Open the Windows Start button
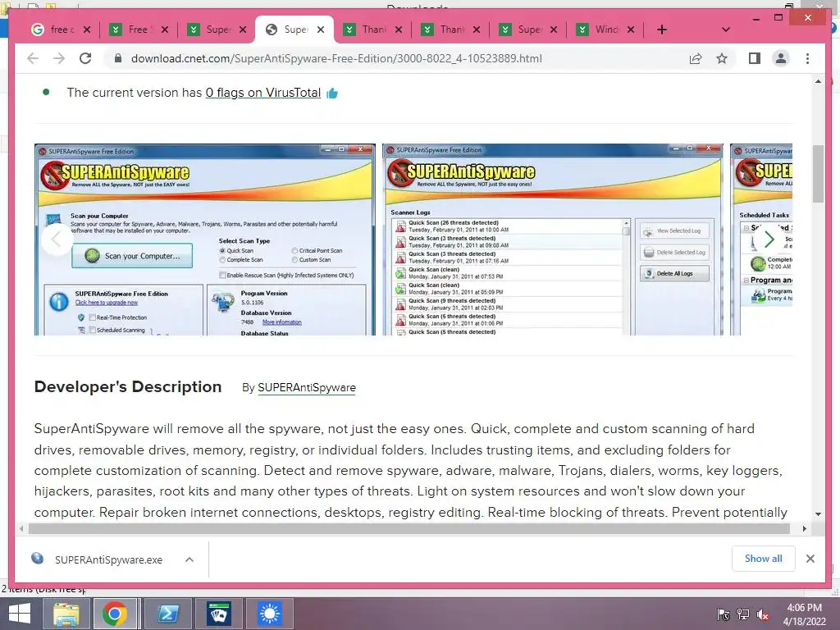The height and width of the screenshot is (630, 840). tap(20, 614)
